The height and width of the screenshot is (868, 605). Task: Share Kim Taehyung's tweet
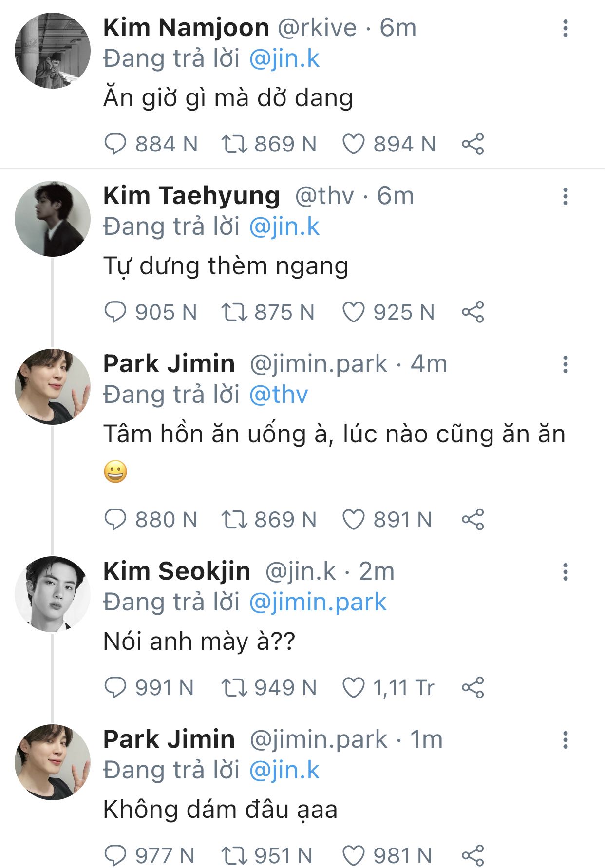tap(473, 312)
